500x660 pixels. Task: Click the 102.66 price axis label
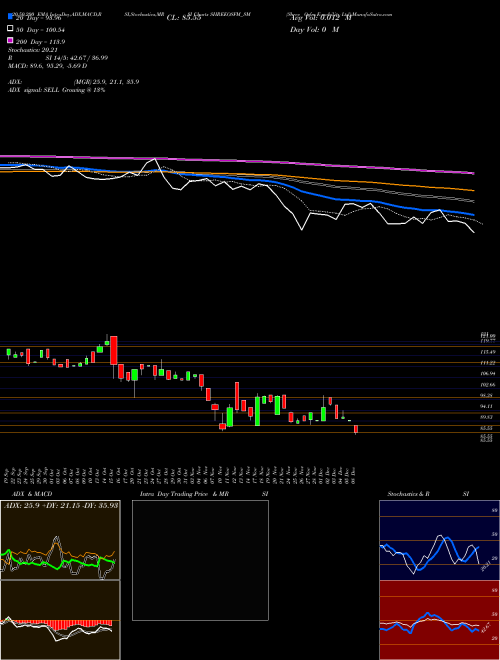pos(488,385)
